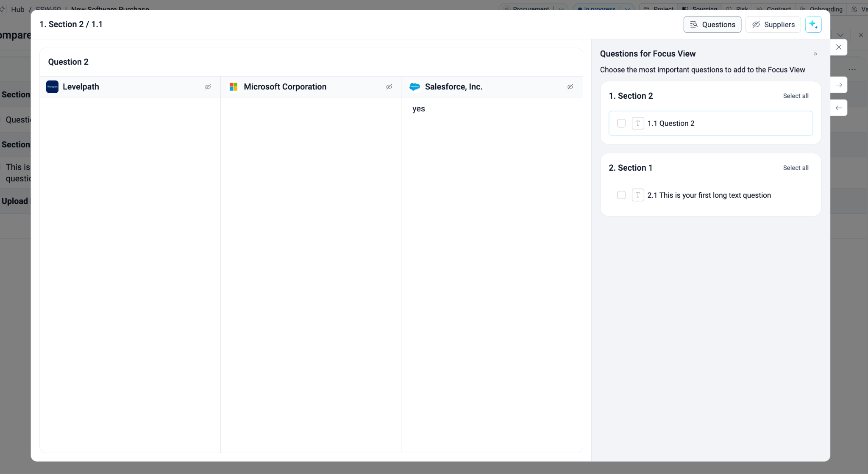
Task: Open the In progress status dropdown
Action: click(x=627, y=8)
